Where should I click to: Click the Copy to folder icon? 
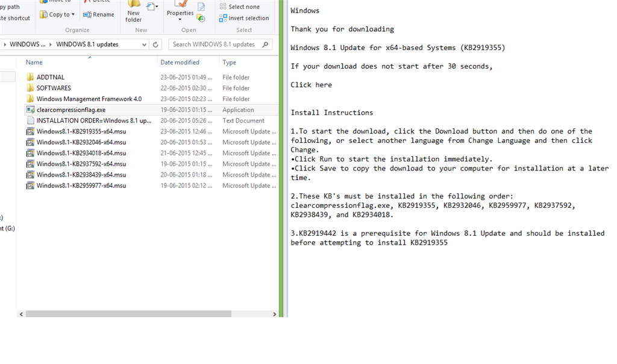(x=43, y=14)
